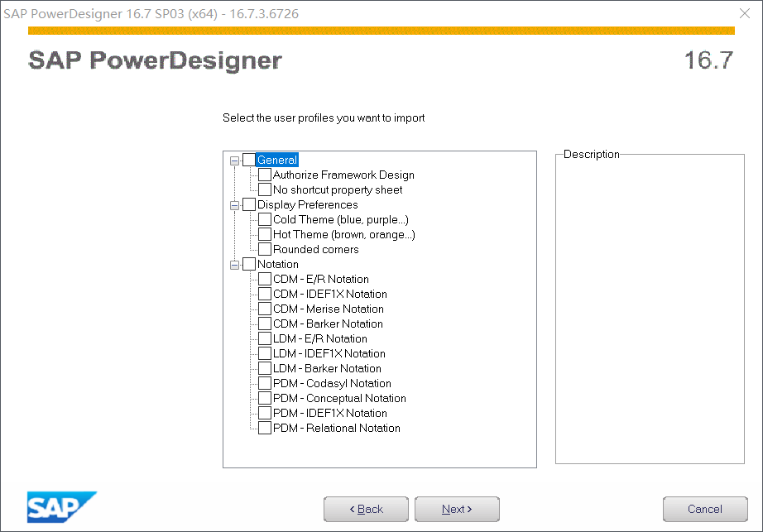Select the Display Preferences label
This screenshot has height=532, width=763.
308,204
